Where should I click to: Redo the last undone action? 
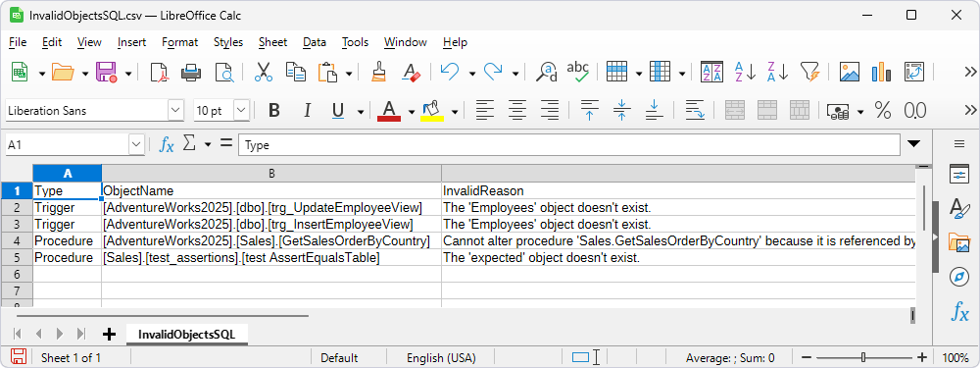[x=493, y=72]
